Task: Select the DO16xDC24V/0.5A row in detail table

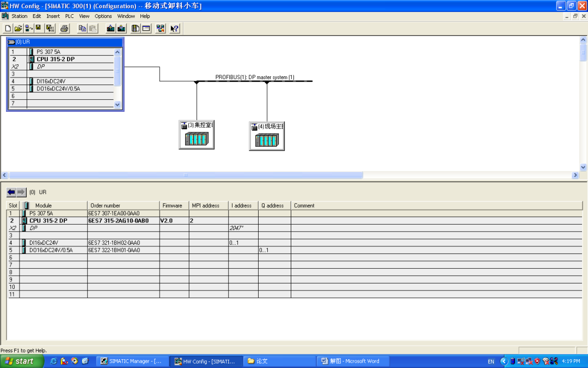Action: click(x=295, y=250)
